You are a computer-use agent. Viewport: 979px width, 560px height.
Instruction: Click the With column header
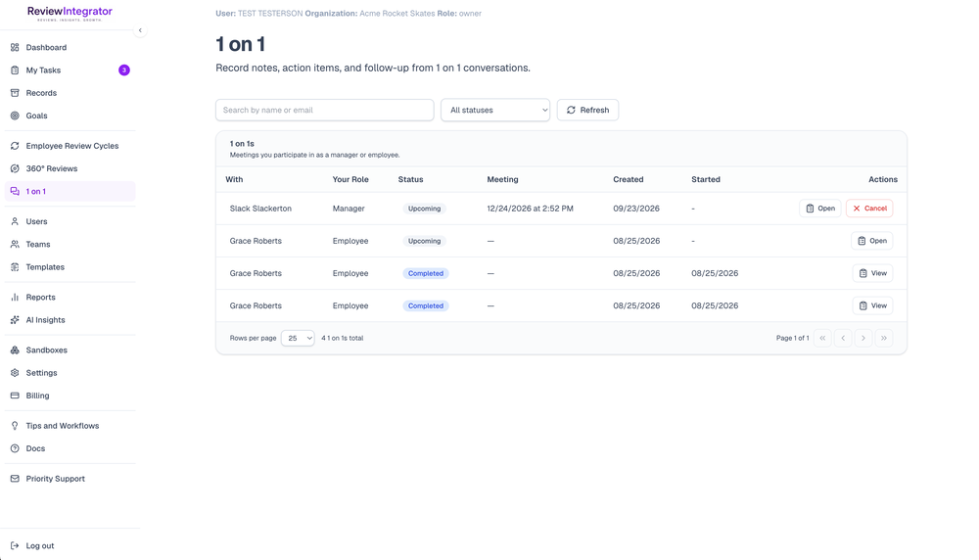click(x=234, y=179)
